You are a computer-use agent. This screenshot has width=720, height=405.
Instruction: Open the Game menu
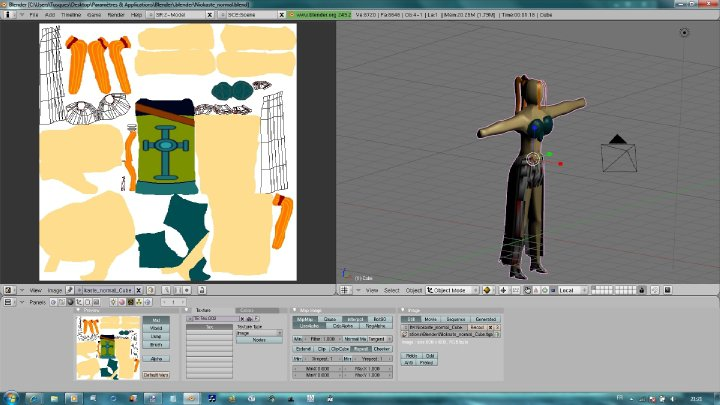click(x=94, y=15)
